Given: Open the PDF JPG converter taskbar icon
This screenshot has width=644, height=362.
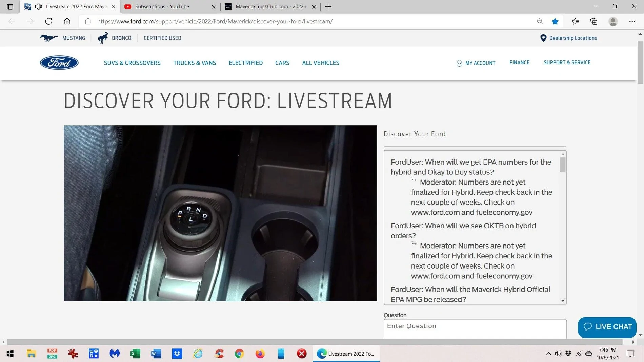Looking at the screenshot, I should 52,354.
